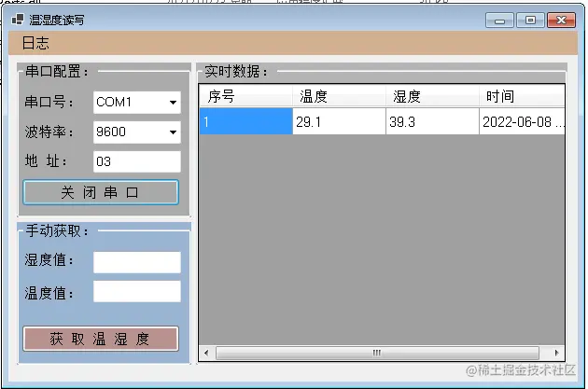588x389 pixels.
Task: Click the 地址 input field showing 03
Action: coord(137,161)
